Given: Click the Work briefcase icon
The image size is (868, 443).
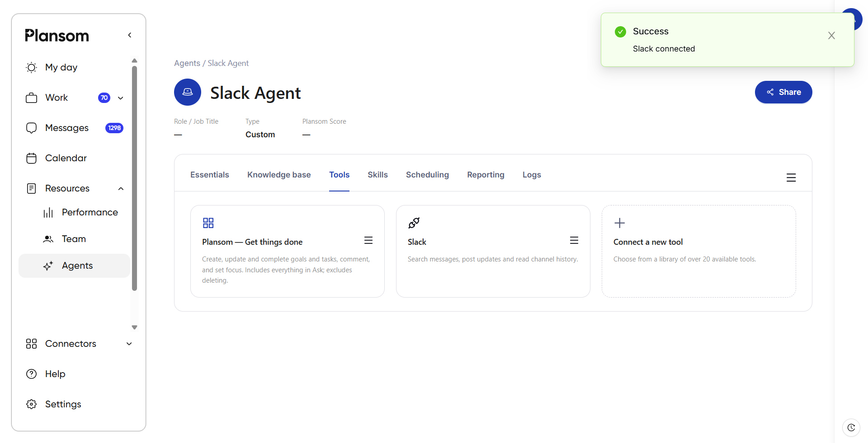Looking at the screenshot, I should [31, 98].
